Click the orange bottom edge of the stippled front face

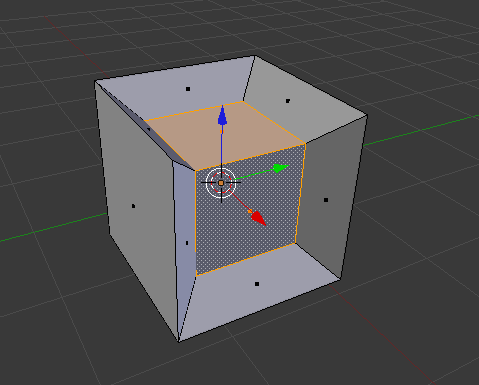click(x=246, y=260)
